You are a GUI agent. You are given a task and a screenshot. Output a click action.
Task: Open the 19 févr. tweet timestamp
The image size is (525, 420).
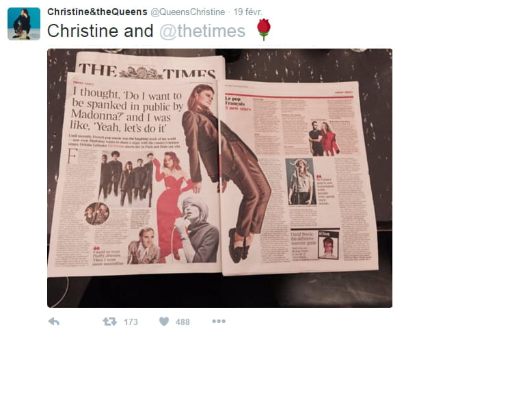click(x=247, y=12)
